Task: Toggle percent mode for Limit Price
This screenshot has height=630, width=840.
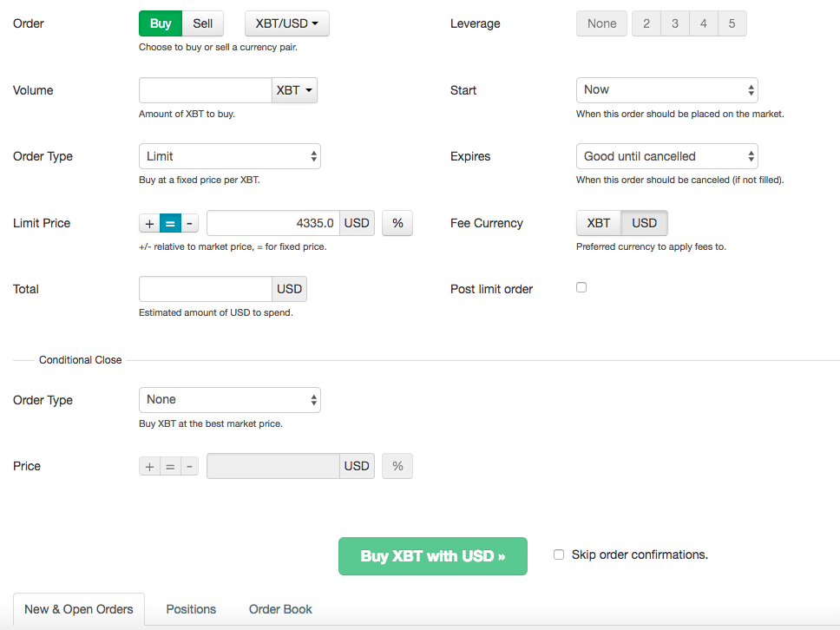Action: point(397,224)
